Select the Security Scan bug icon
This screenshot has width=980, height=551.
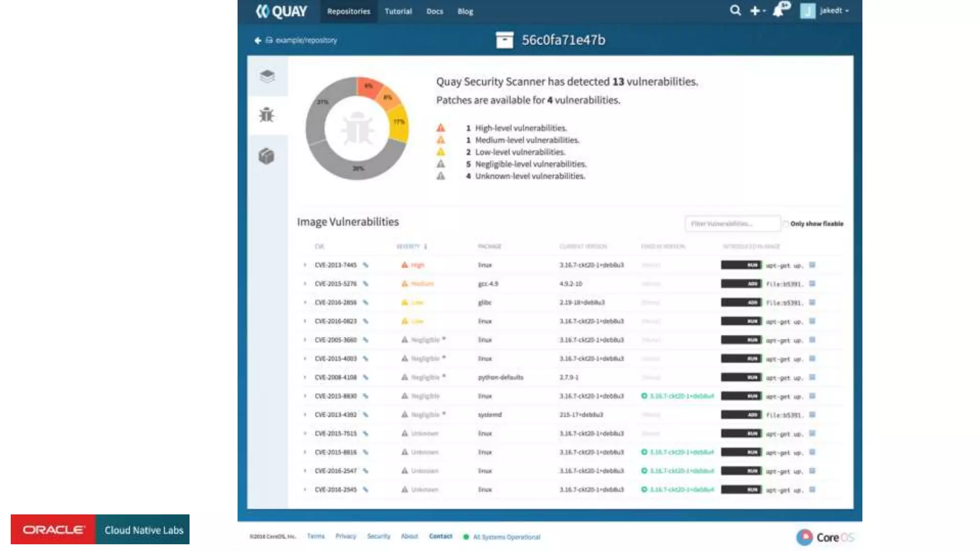pyautogui.click(x=267, y=115)
